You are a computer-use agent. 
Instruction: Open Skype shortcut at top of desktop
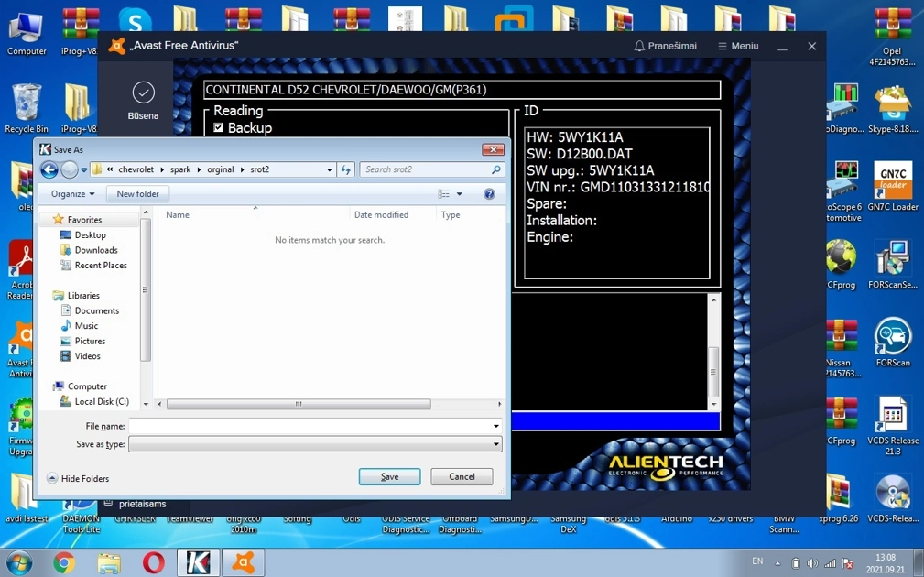[135, 20]
